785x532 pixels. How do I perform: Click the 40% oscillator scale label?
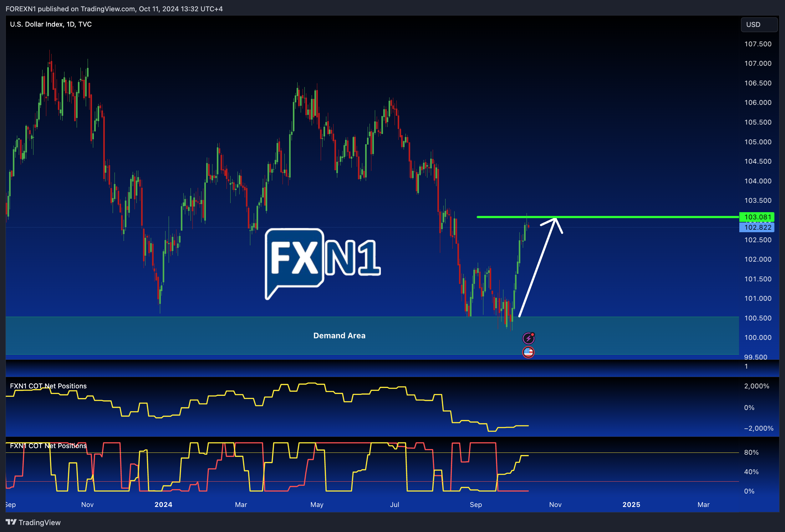[x=751, y=472]
